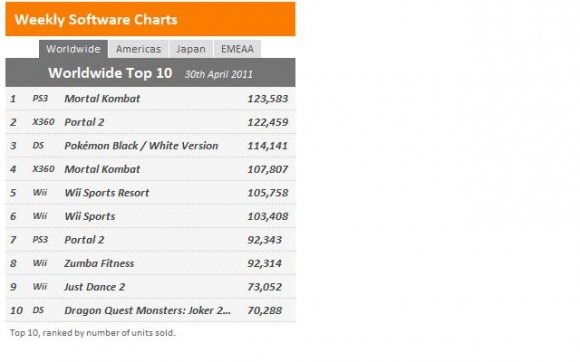Click the Wii Sports title at rank 6
580x362 pixels.
tap(90, 216)
